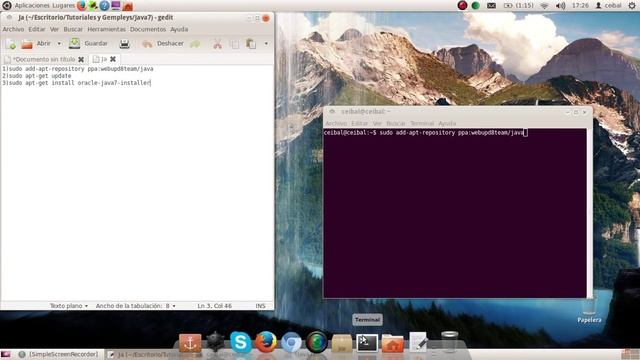Open the volume speaker indicator
This screenshot has height=360, width=640.
561,6
